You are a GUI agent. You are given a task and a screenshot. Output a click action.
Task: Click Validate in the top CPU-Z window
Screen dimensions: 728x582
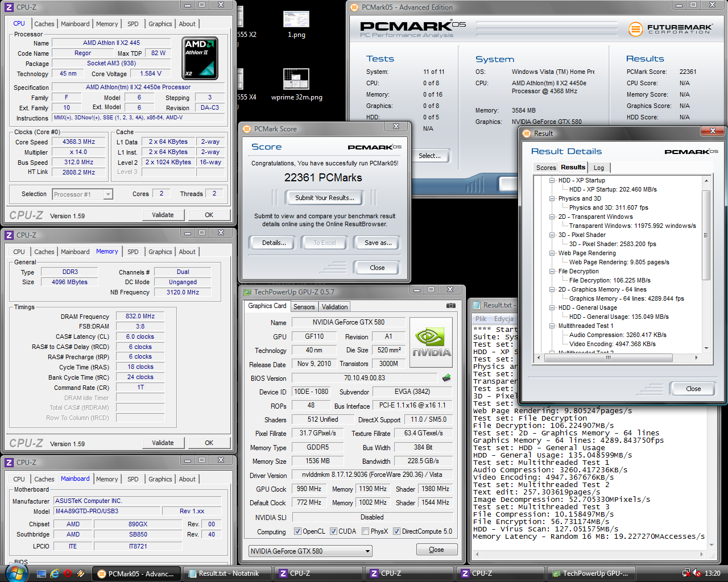(x=163, y=215)
